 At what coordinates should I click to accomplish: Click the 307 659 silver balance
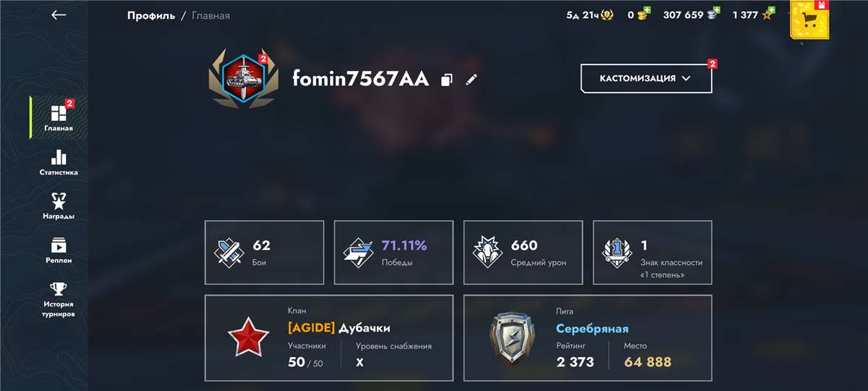click(682, 14)
